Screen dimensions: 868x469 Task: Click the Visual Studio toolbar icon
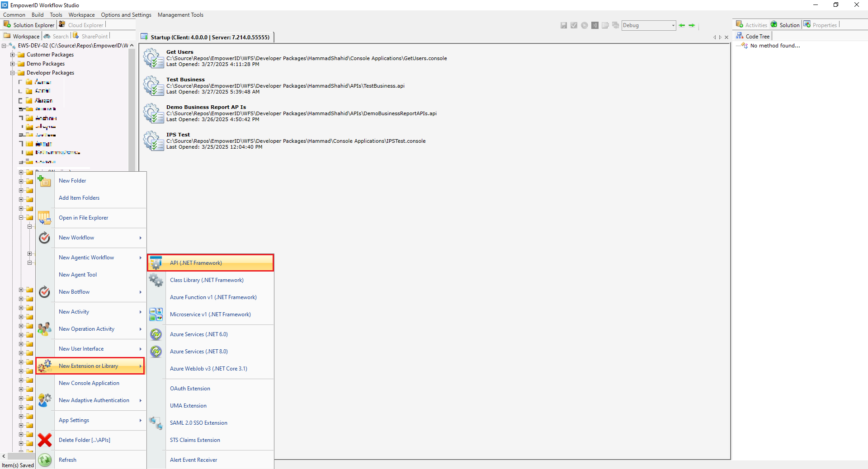(595, 25)
